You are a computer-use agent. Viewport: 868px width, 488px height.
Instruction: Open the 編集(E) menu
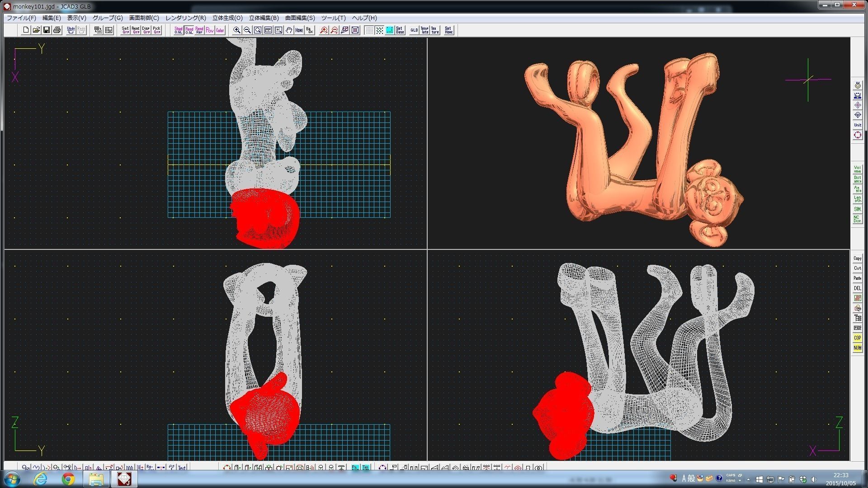52,18
